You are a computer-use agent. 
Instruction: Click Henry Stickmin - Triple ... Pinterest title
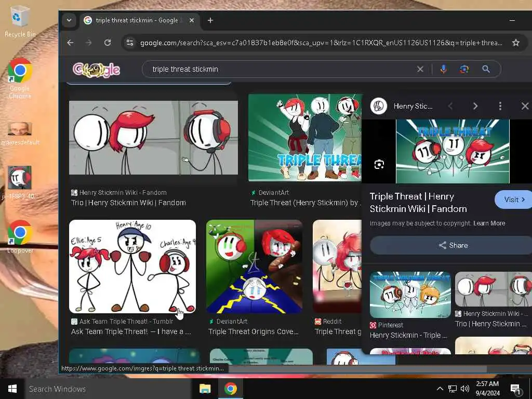(408, 335)
